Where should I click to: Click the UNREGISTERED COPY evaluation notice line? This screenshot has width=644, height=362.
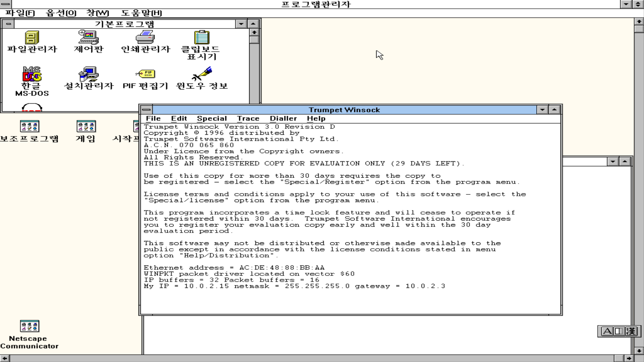tap(304, 164)
